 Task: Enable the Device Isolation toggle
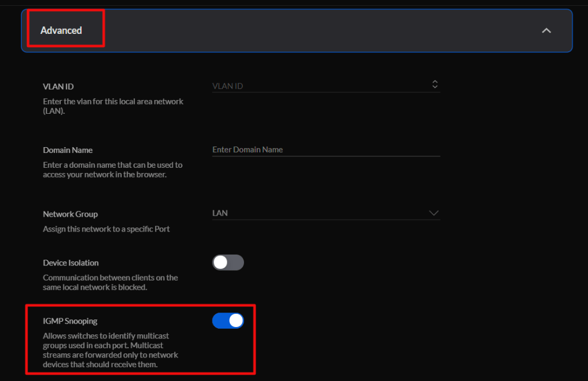coord(228,263)
